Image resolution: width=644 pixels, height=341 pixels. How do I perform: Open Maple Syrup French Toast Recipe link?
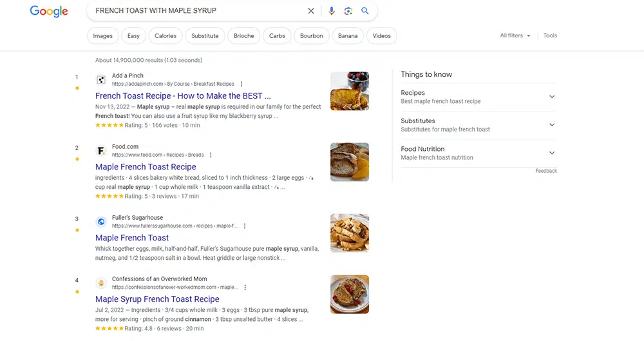pyautogui.click(x=157, y=299)
